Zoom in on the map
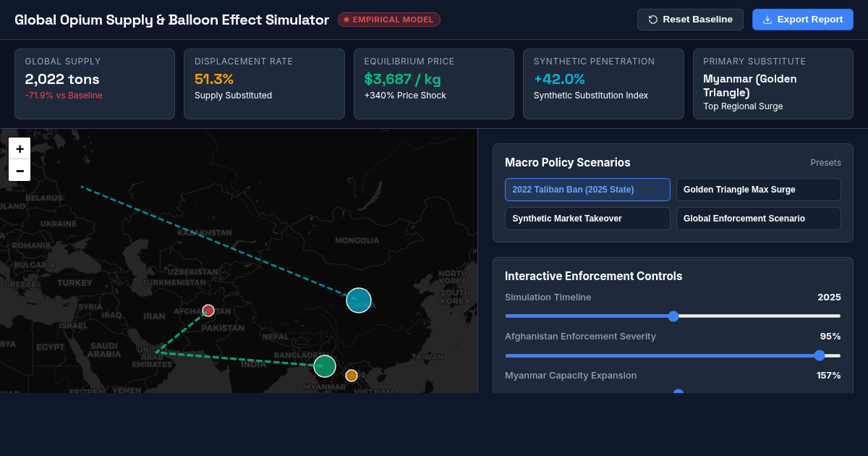The width and height of the screenshot is (868, 456). pyautogui.click(x=20, y=148)
